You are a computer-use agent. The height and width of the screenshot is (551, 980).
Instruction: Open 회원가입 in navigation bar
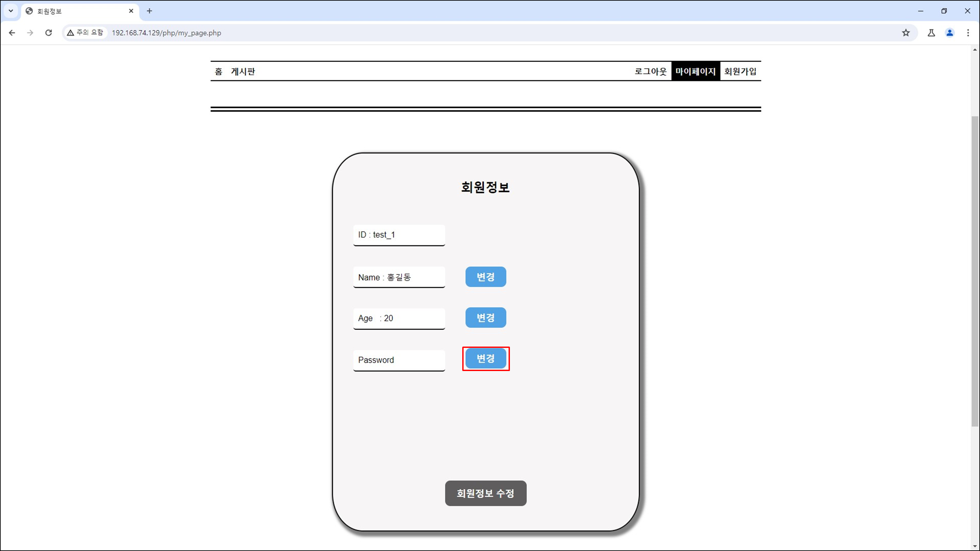click(x=740, y=71)
